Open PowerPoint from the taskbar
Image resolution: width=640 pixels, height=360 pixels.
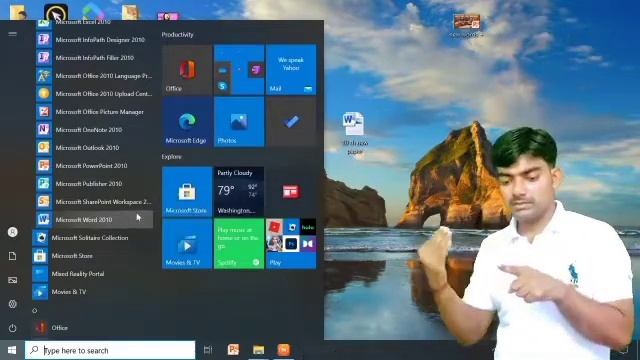pos(233,350)
